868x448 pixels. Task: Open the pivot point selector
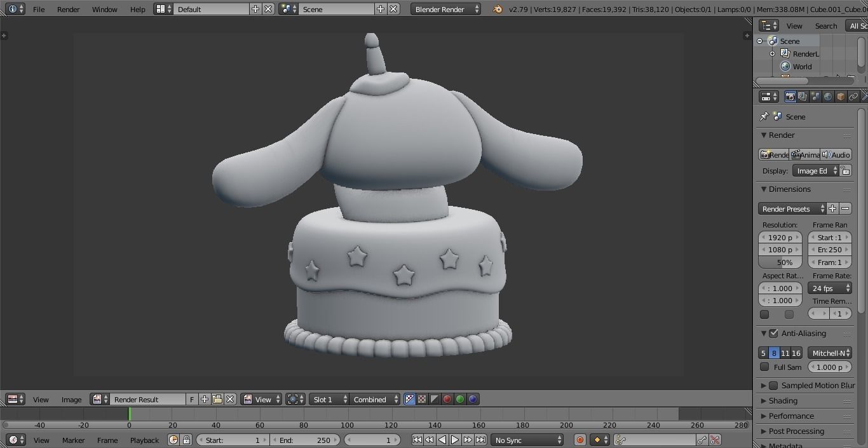(295, 399)
